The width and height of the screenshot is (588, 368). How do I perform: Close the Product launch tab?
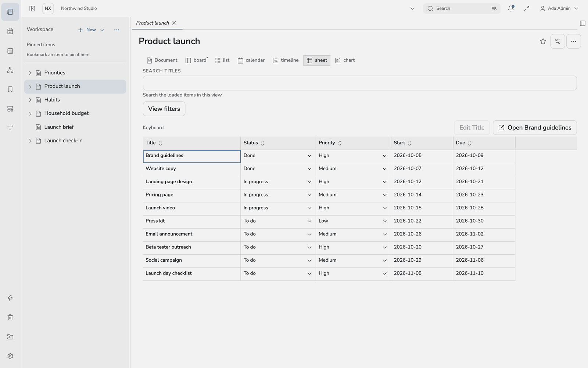pos(175,23)
